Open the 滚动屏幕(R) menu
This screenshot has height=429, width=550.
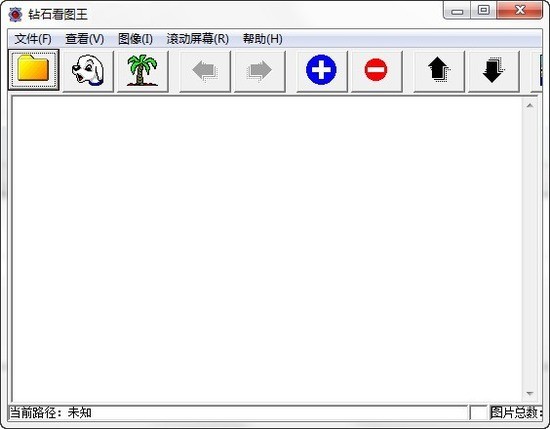click(x=197, y=39)
